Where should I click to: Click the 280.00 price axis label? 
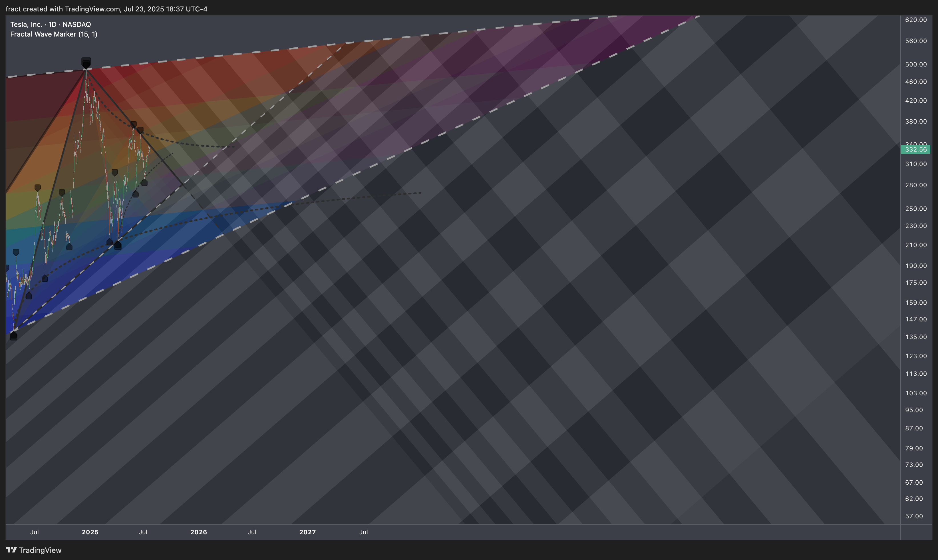pos(916,185)
